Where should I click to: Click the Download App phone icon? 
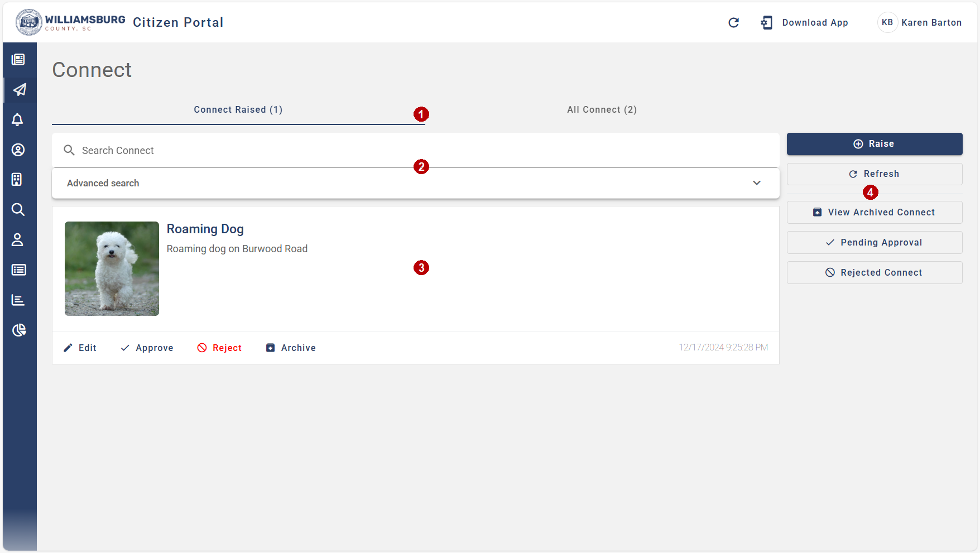(767, 22)
